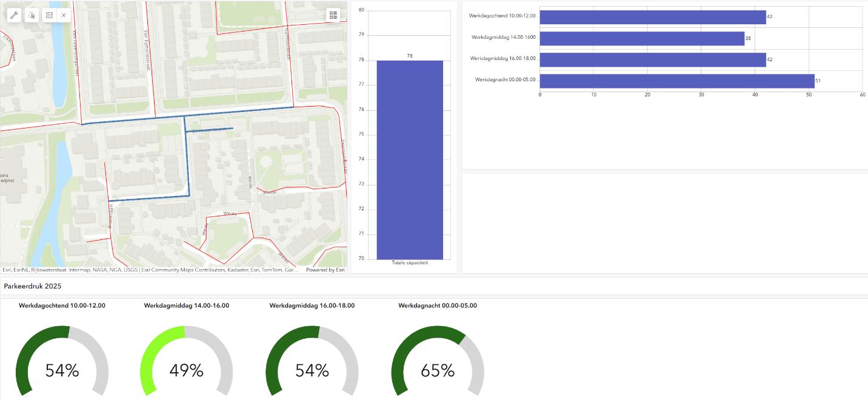Open the map tools wrench icon
Image resolution: width=868 pixels, height=400 pixels.
(x=14, y=15)
